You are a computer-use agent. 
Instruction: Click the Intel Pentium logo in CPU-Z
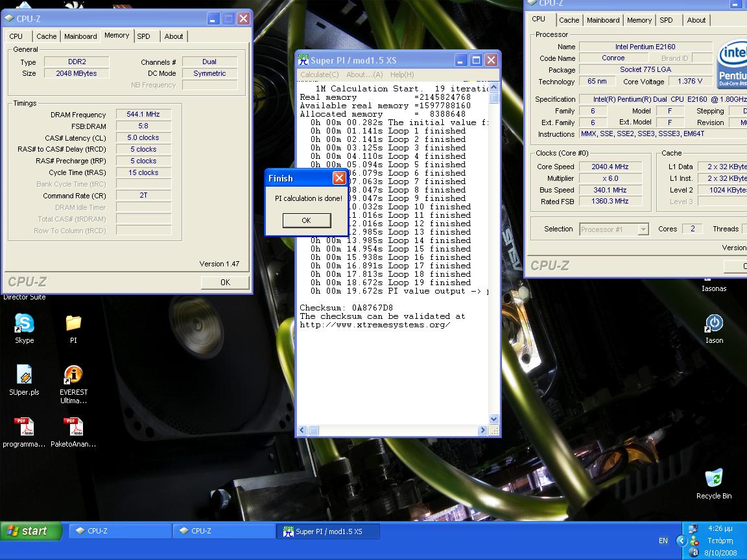[731, 64]
